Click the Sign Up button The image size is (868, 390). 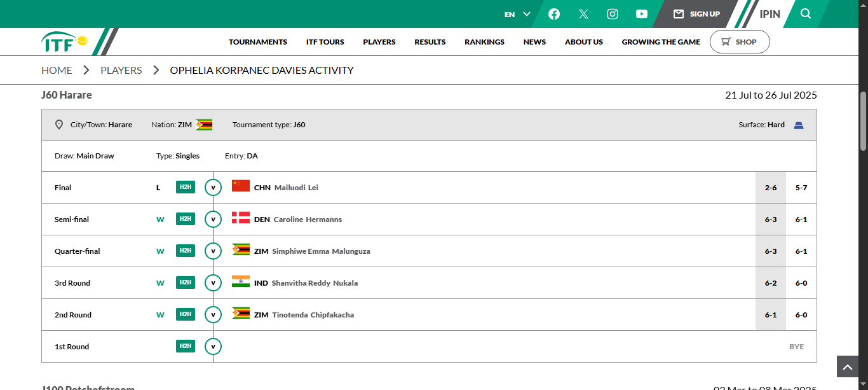[697, 14]
